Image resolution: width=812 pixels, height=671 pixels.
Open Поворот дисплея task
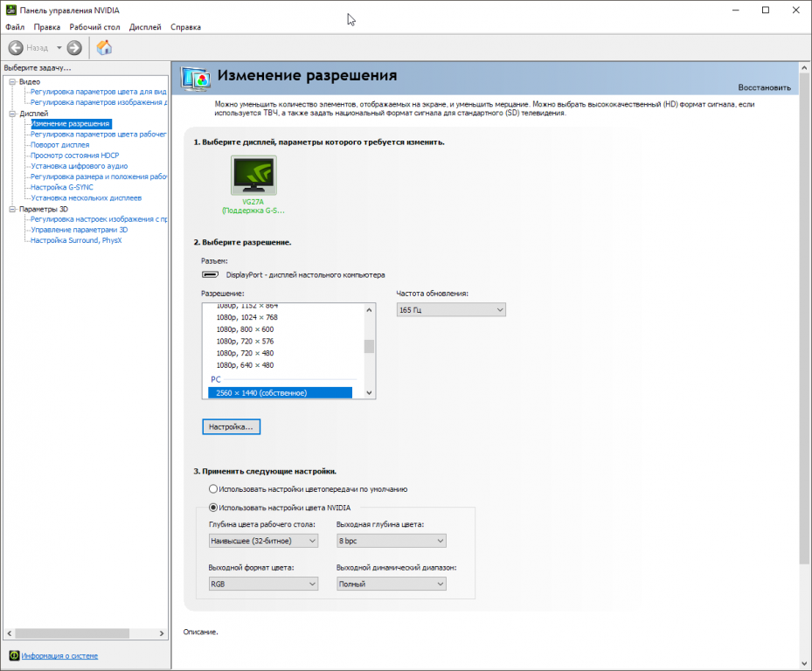click(x=59, y=145)
